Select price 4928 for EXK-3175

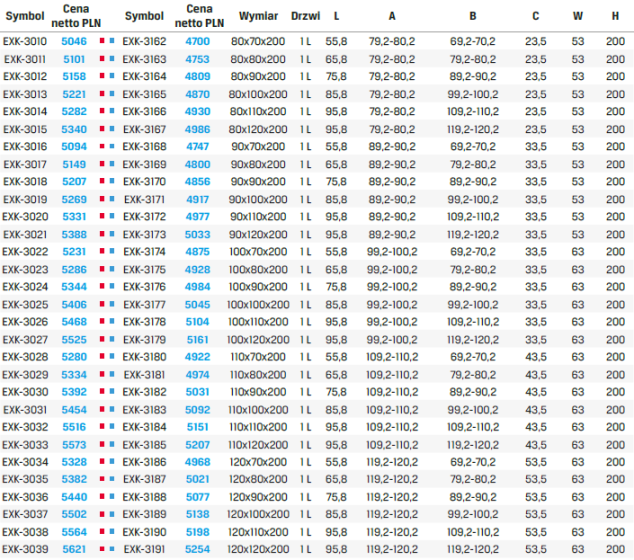click(x=197, y=270)
